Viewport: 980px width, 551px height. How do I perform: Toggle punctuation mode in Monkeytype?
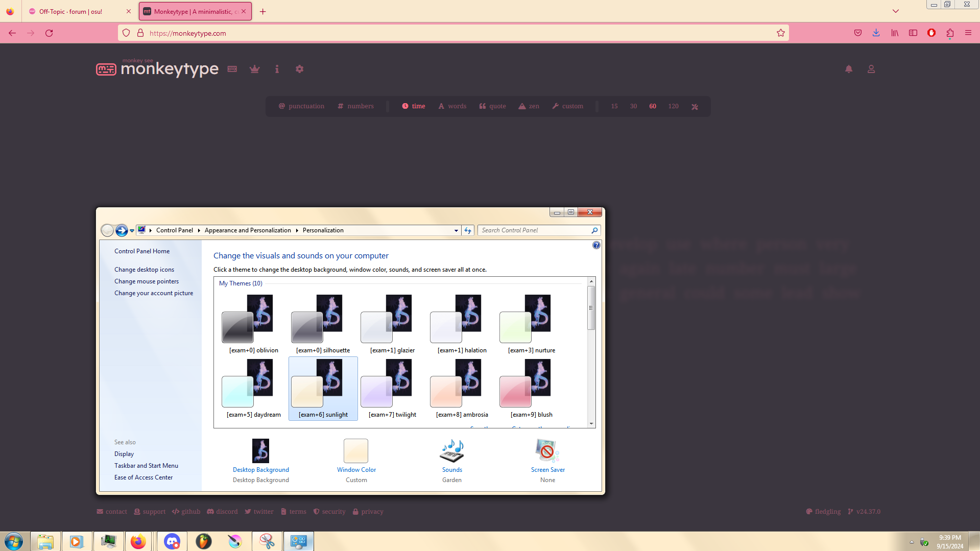point(301,106)
